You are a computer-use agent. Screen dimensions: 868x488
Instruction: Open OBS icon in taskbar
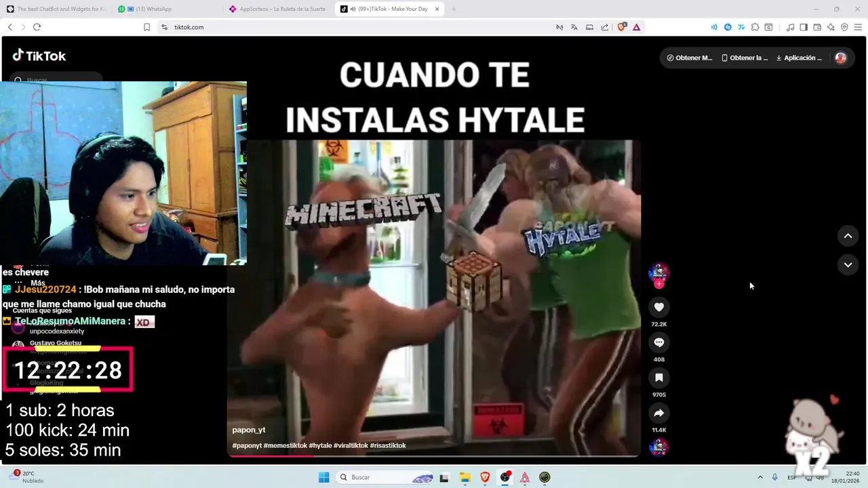[505, 477]
